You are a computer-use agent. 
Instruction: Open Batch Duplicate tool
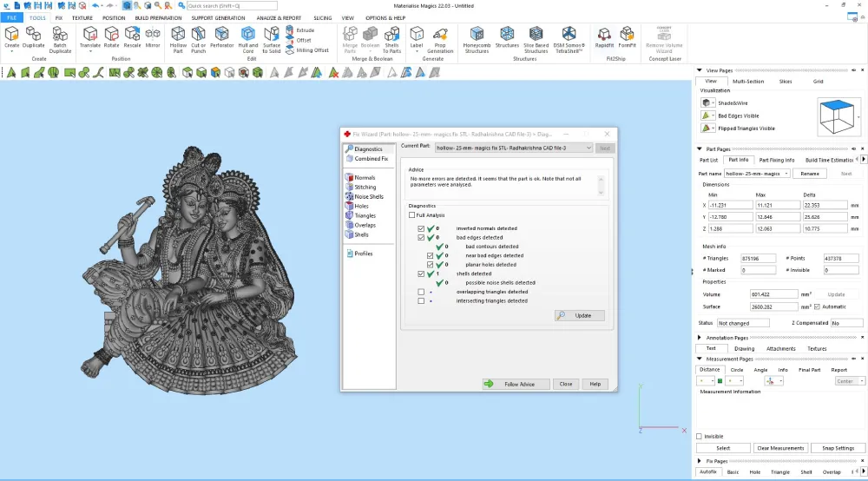point(60,40)
